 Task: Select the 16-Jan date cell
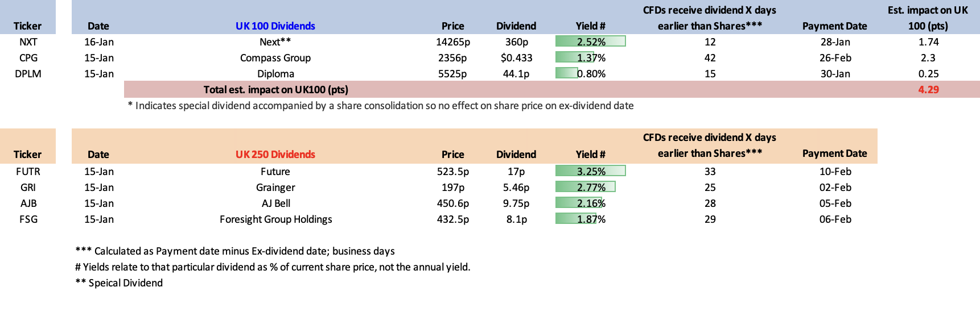tap(99, 42)
